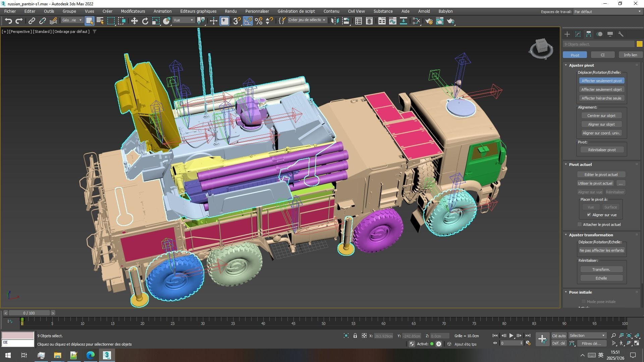The image size is (644, 362).
Task: Click the Undo arrow icon
Action: (x=8, y=21)
